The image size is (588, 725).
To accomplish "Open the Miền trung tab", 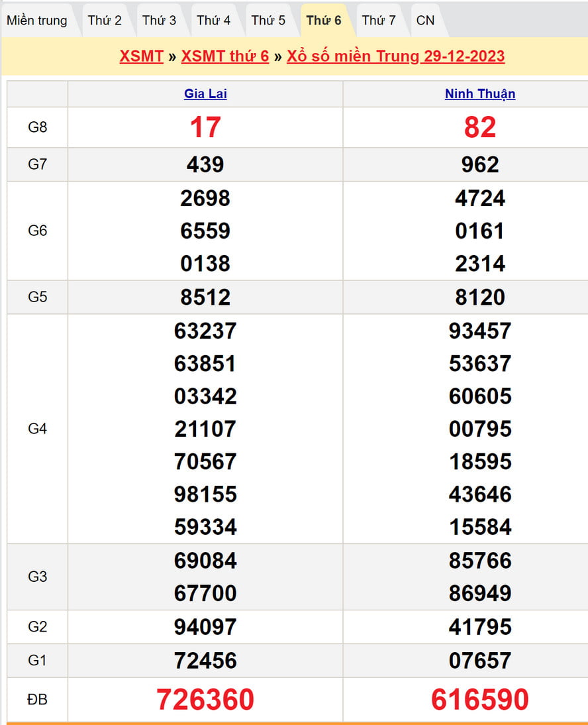I will click(37, 21).
